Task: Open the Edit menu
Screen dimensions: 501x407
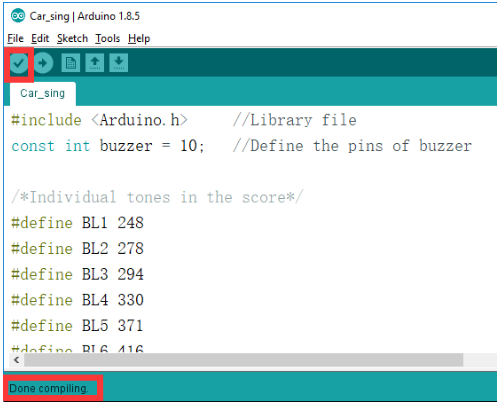Action: [40, 39]
